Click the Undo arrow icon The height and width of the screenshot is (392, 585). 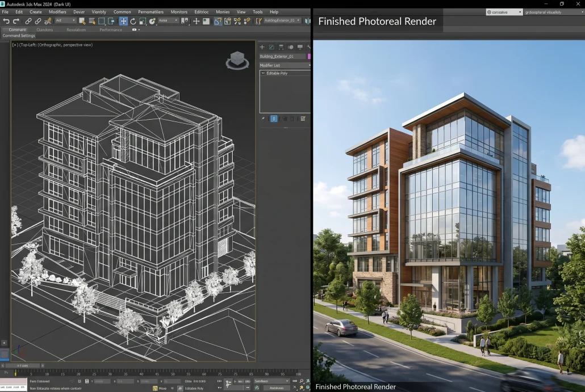pos(6,21)
